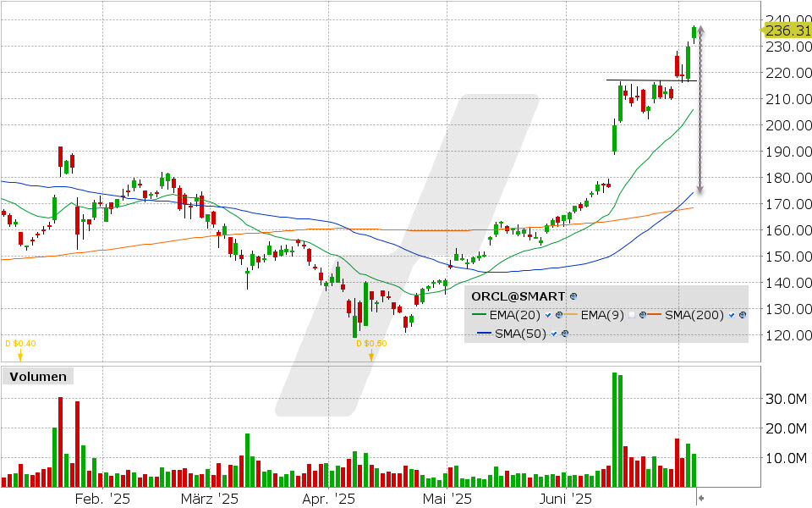812x508 pixels.
Task: Click the 20.0M volume axis label
Action: coord(786,428)
